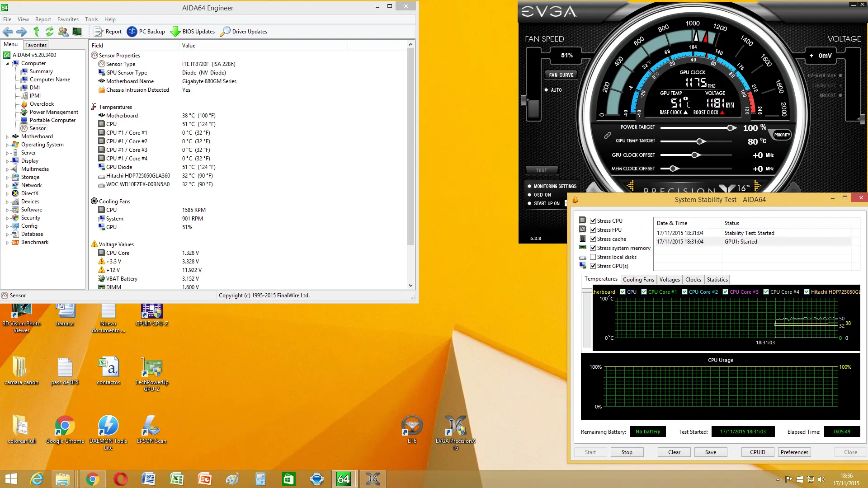Click Stop in System Stability Test
868x488 pixels.
point(627,452)
